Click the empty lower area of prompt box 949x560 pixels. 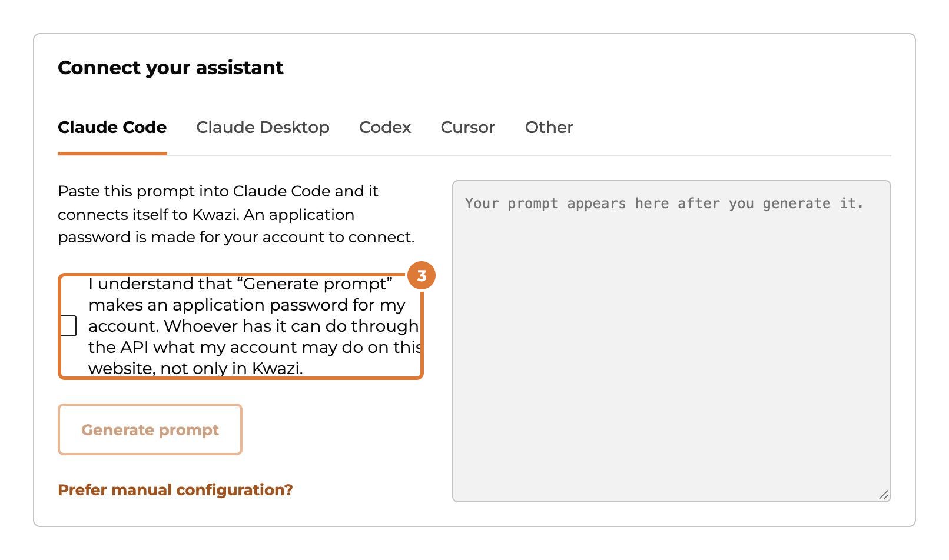coord(672,382)
